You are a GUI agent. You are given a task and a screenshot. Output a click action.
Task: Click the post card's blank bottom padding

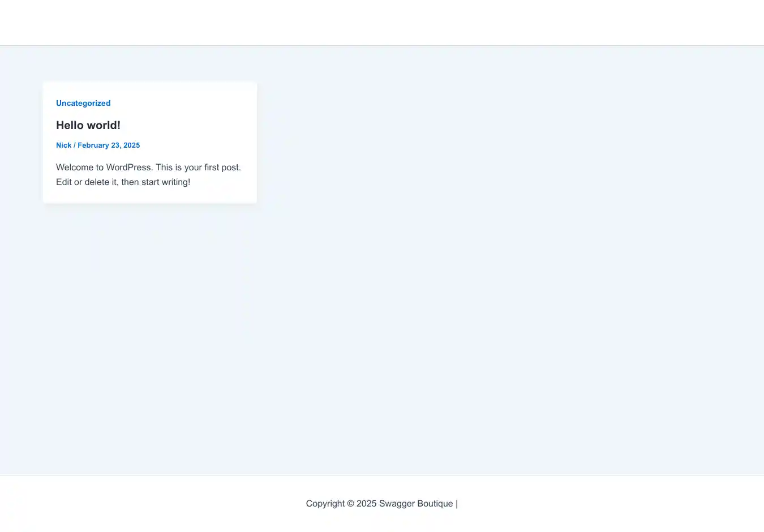coord(150,196)
